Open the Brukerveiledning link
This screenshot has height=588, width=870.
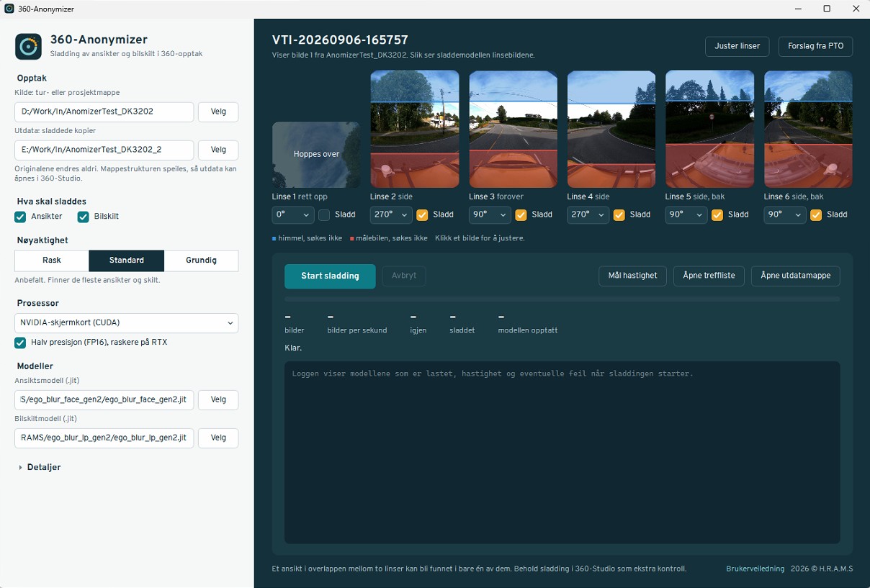(x=755, y=569)
